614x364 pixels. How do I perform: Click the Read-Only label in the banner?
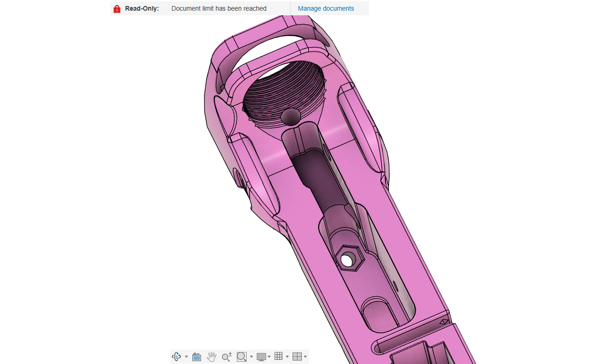(142, 8)
